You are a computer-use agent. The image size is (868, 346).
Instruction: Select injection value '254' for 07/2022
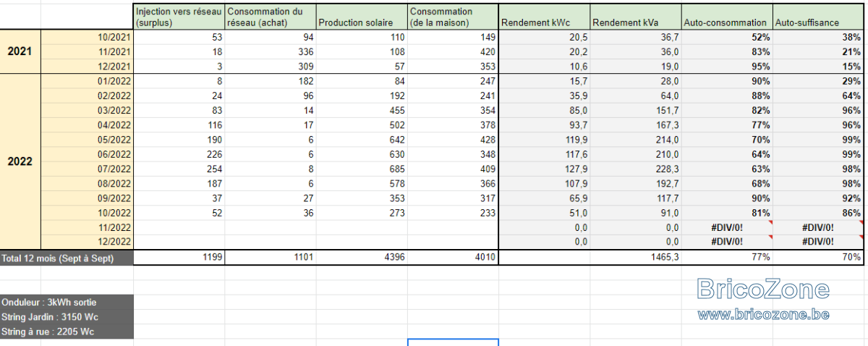pos(179,169)
